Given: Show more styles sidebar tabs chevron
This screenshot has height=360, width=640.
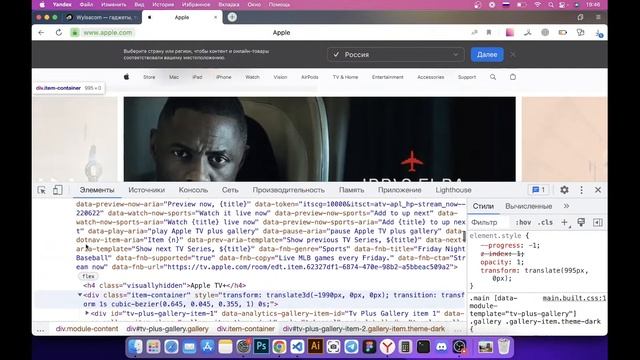Looking at the screenshot, I should 567,206.
